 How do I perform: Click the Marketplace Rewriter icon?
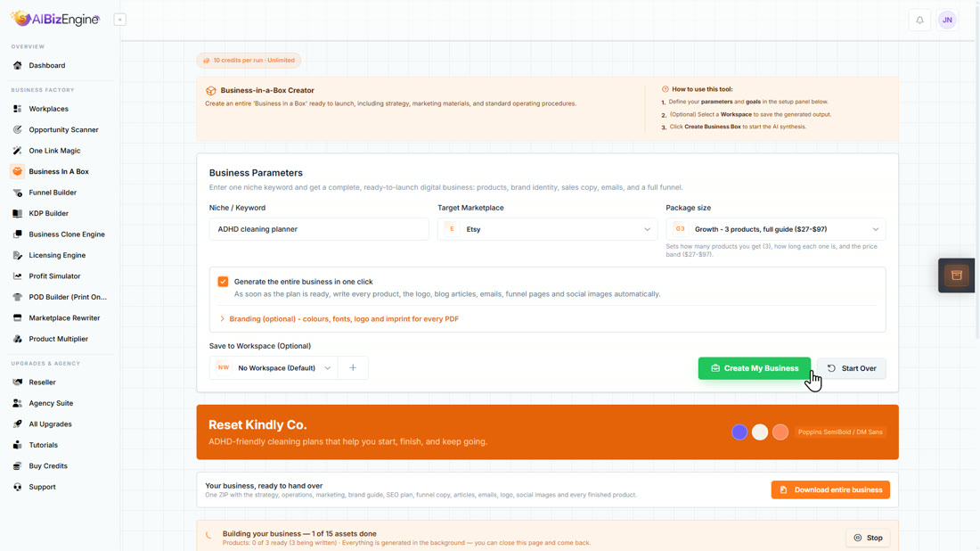(x=18, y=317)
